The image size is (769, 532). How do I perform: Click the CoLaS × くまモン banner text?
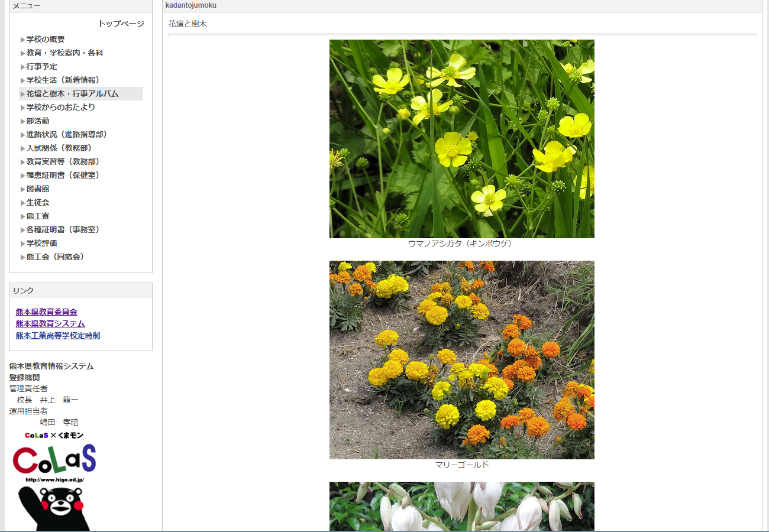[x=54, y=435]
